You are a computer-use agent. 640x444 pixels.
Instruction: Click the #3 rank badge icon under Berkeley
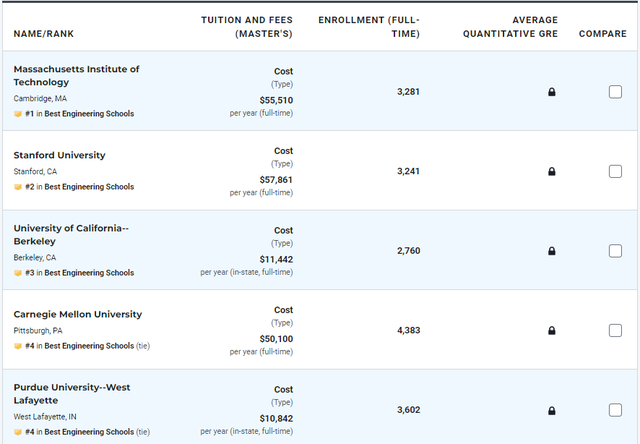coord(18,273)
